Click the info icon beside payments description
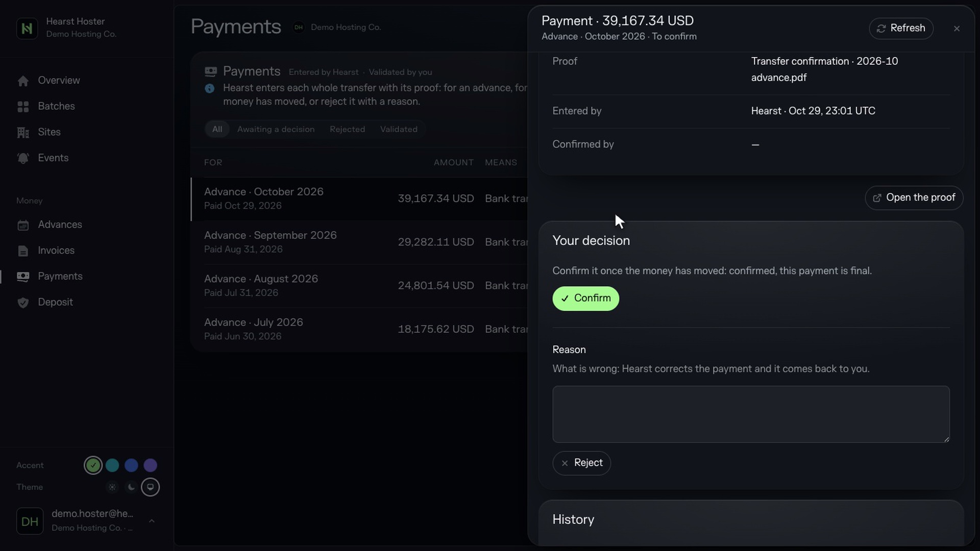Image resolution: width=980 pixels, height=551 pixels. 209,88
